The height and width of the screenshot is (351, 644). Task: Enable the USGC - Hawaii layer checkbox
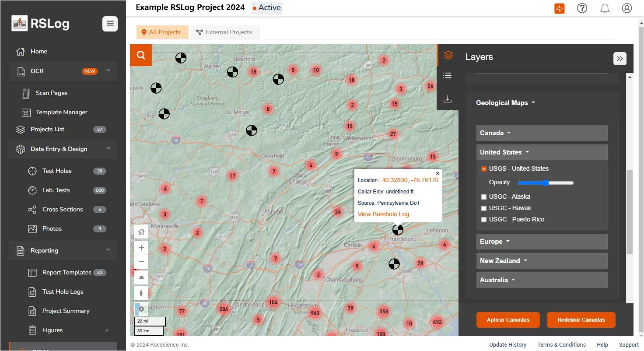coord(484,208)
